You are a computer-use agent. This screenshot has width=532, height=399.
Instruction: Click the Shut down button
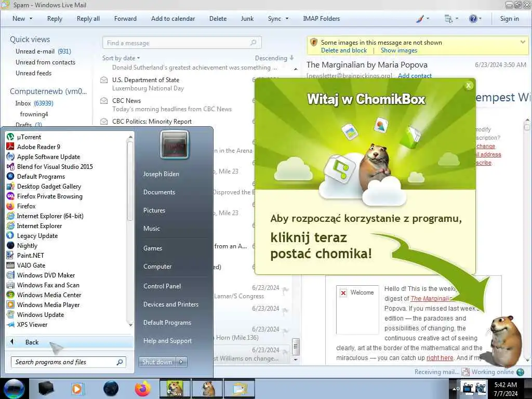pyautogui.click(x=157, y=362)
